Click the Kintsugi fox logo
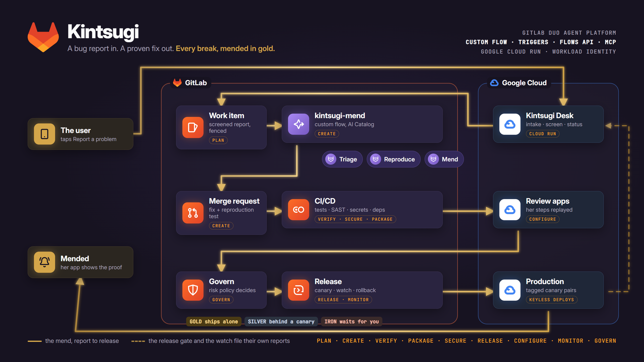The image size is (644, 362). pyautogui.click(x=43, y=37)
